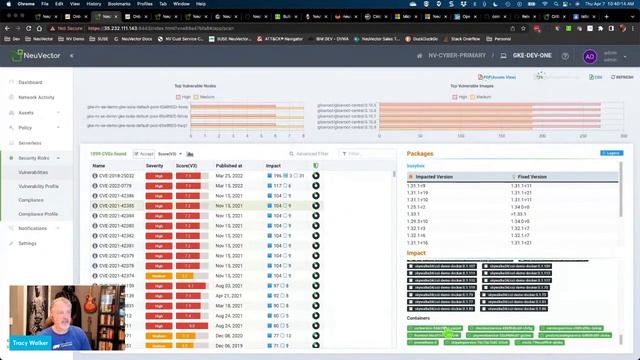Sort by the Severity column header

coord(154,166)
